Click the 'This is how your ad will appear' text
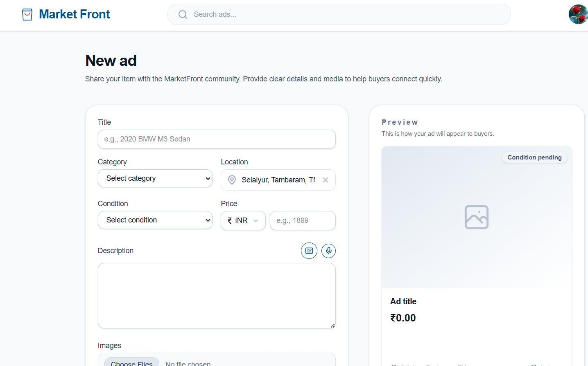This screenshot has height=366, width=588. coord(438,134)
